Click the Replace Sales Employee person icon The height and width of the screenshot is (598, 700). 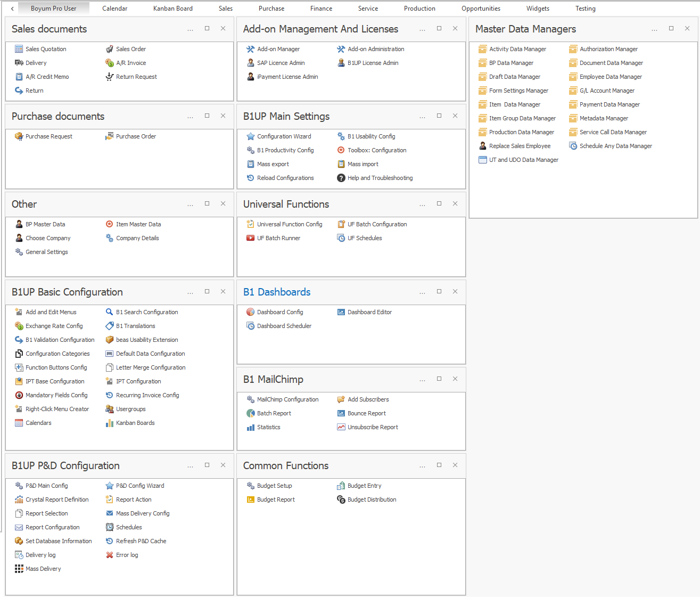[x=483, y=146]
